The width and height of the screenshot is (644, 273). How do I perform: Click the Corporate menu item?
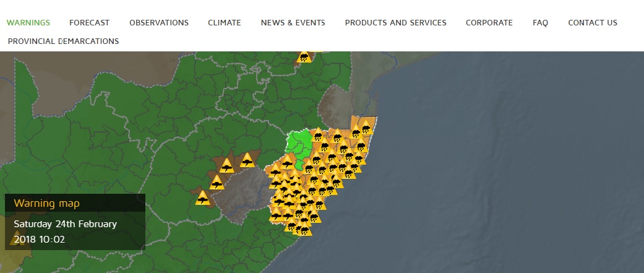pyautogui.click(x=489, y=23)
